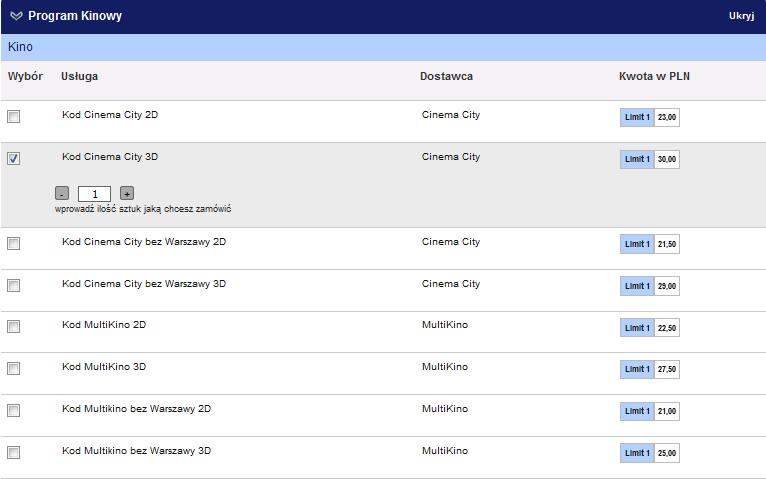Click Kod Multikino bez Warszawy 2D text
This screenshot has height=479, width=766.
[x=136, y=409]
